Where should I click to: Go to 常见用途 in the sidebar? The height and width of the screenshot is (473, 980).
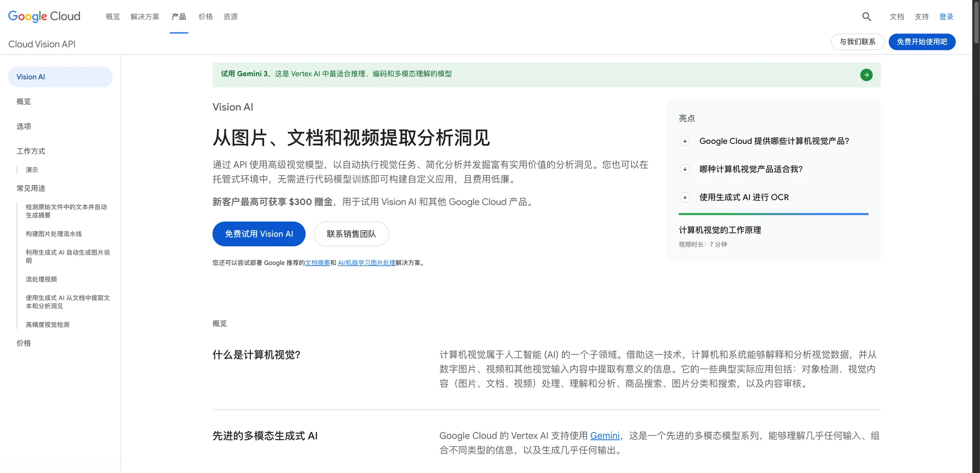point(31,189)
